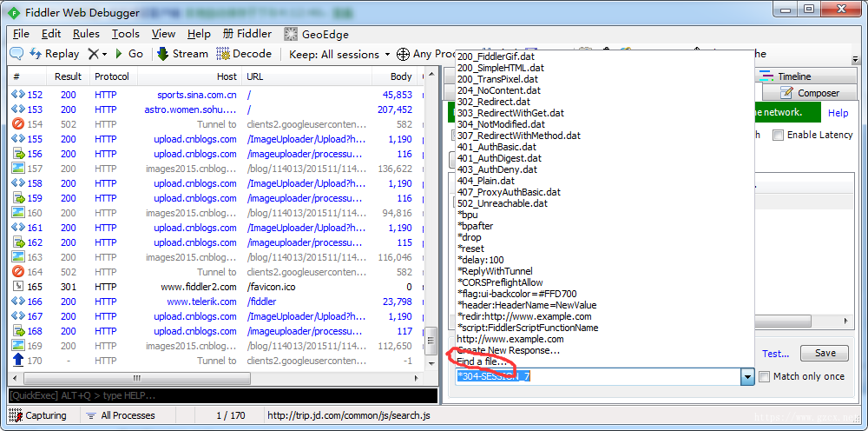
Task: Click the Go resume arrow icon
Action: (118, 54)
